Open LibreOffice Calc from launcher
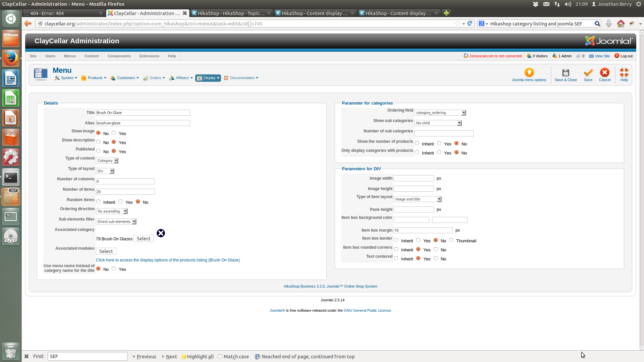 click(11, 99)
